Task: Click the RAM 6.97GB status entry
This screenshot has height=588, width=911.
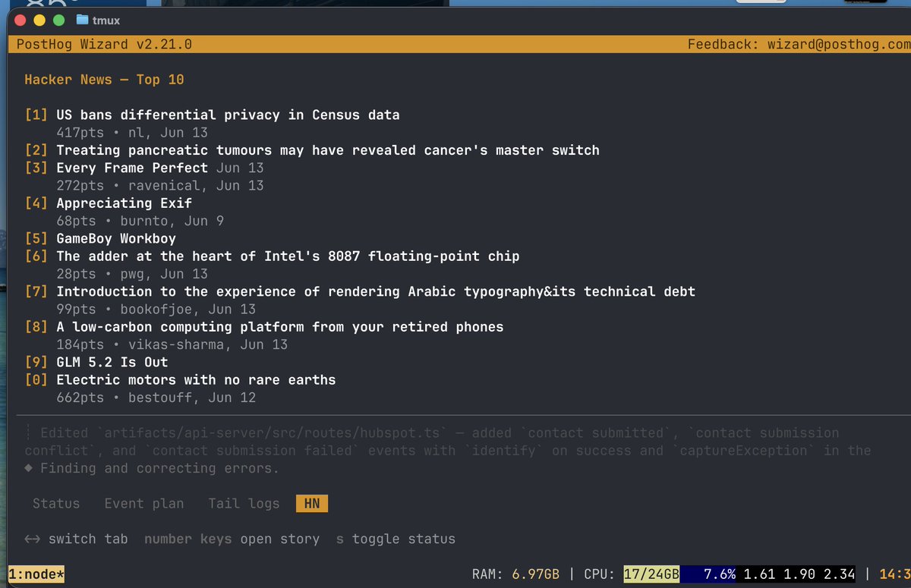Action: click(515, 574)
